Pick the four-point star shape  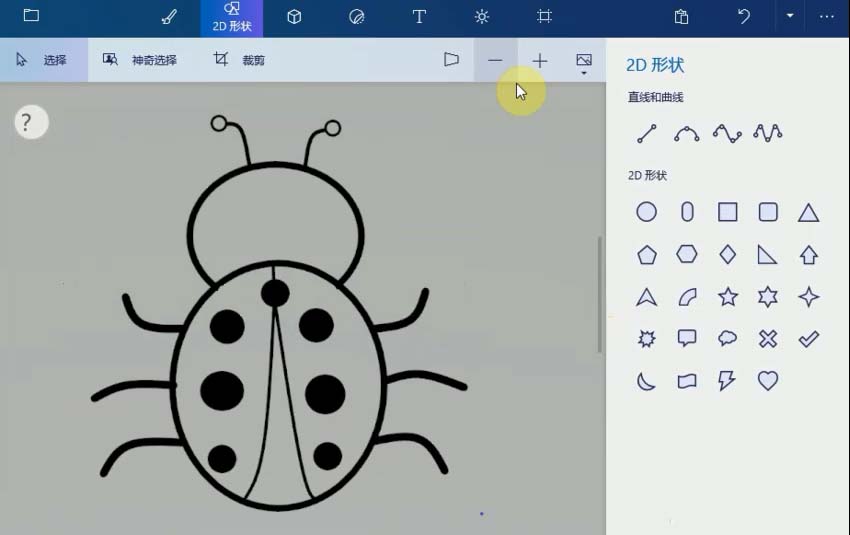coord(809,296)
